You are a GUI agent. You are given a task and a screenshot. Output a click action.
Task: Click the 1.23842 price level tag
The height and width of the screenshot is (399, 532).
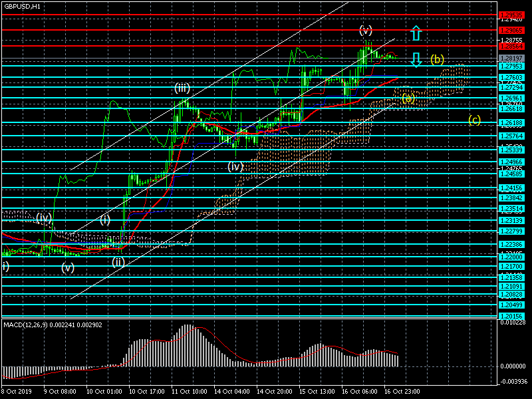pyautogui.click(x=511, y=198)
